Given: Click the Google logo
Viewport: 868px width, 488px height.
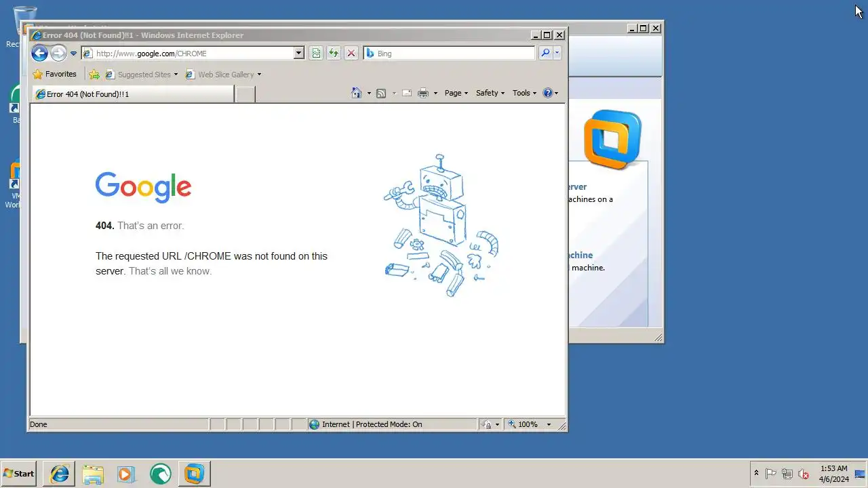Looking at the screenshot, I should pos(143,187).
